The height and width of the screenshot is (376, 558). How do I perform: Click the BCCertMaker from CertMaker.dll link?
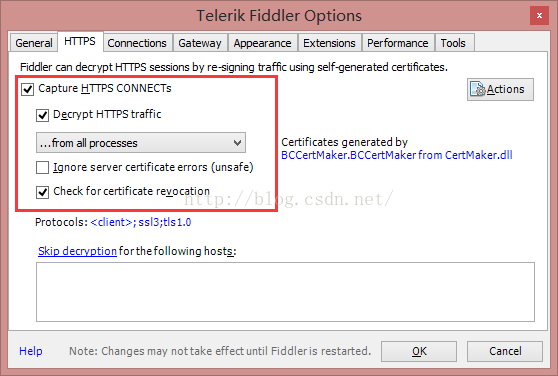pyautogui.click(x=397, y=155)
